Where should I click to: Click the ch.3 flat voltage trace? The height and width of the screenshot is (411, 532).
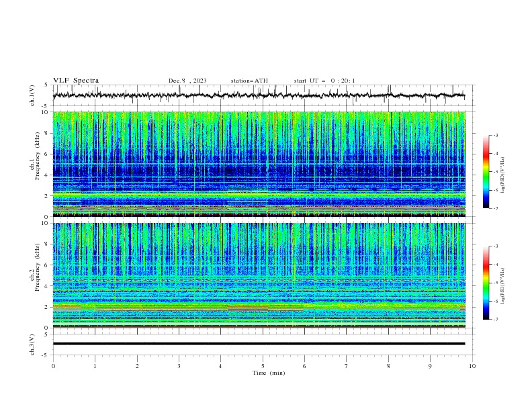(259, 344)
